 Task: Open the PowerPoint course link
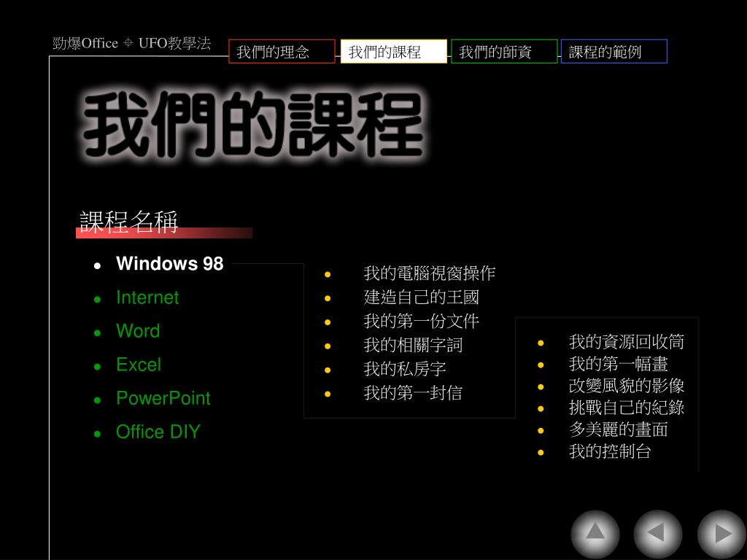pyautogui.click(x=163, y=398)
